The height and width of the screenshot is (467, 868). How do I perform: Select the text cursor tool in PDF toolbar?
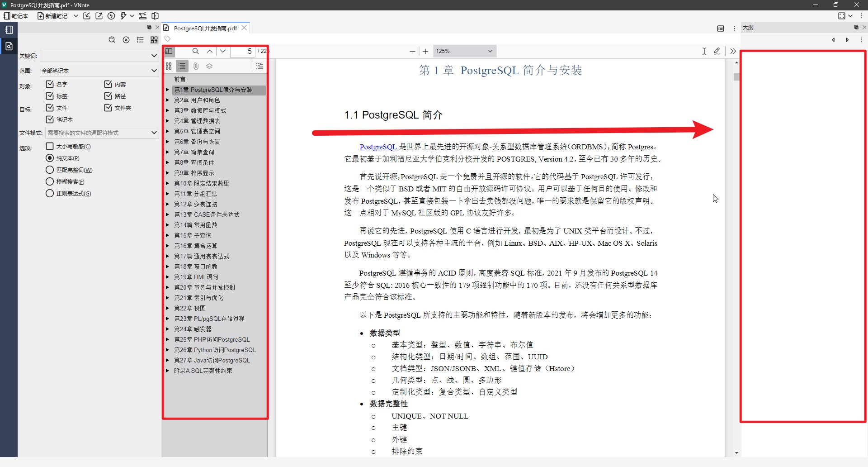pyautogui.click(x=704, y=51)
